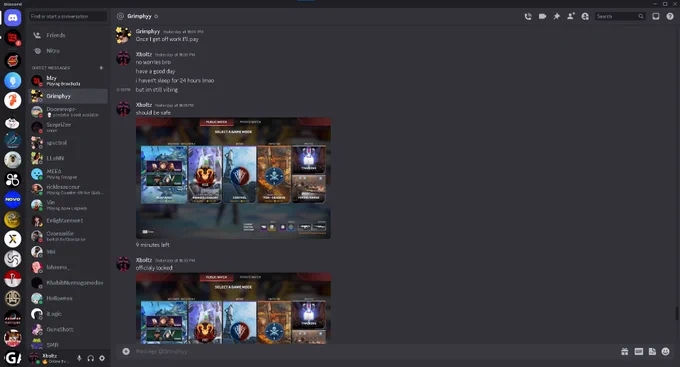Open the red server with notification badge
This screenshot has width=680, height=367.
(13, 38)
